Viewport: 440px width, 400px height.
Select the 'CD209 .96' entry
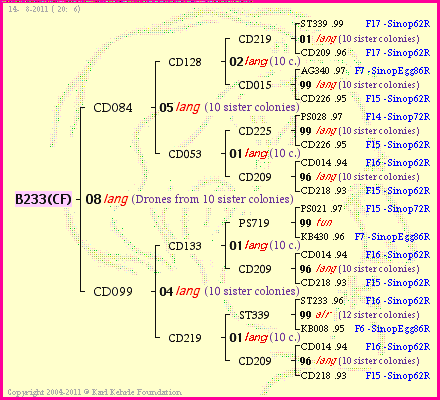coord(323,53)
